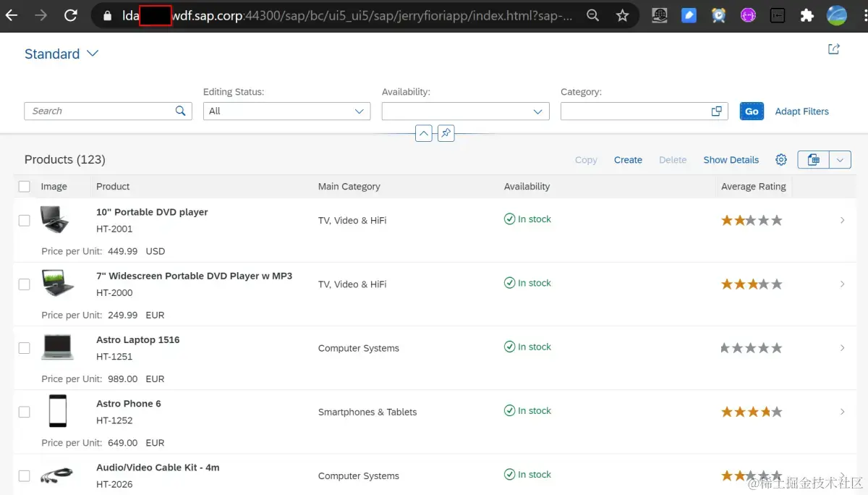
Task: Click the pin filter bar icon
Action: pyautogui.click(x=446, y=133)
